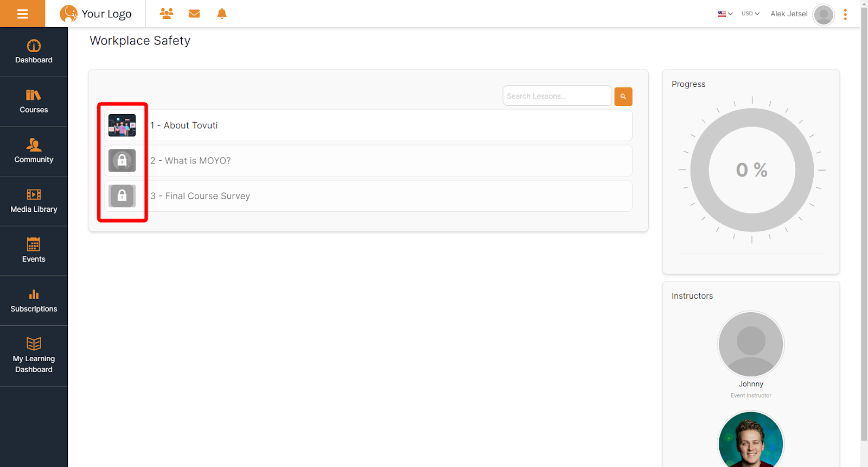868x467 pixels.
Task: Click the second instructor's photo
Action: (x=751, y=439)
